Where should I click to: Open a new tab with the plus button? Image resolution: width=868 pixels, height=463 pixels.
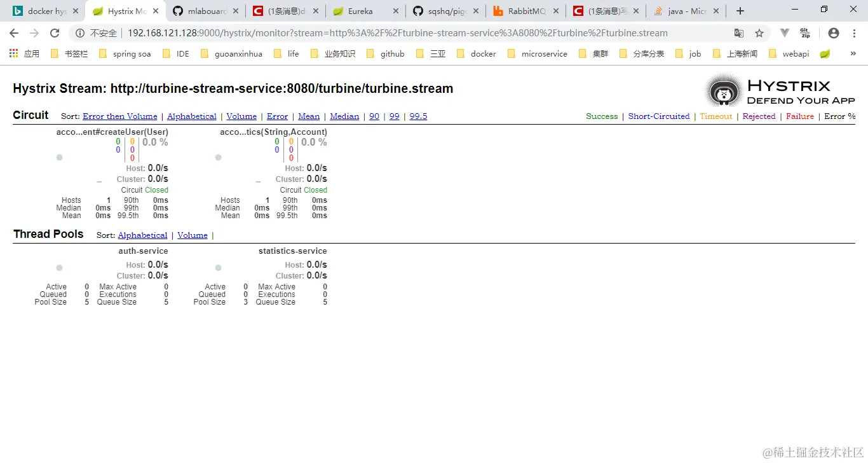(740, 11)
